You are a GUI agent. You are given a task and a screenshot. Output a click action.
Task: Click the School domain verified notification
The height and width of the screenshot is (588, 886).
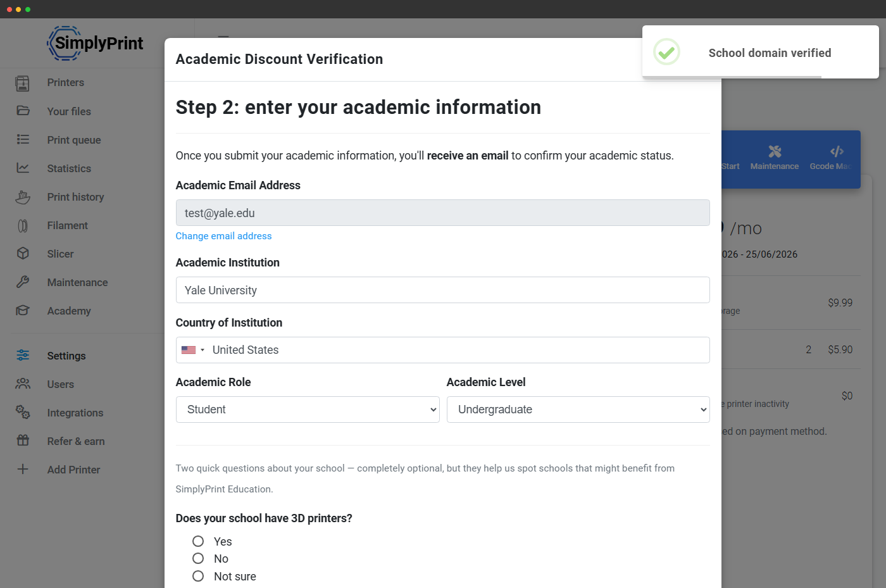click(760, 52)
